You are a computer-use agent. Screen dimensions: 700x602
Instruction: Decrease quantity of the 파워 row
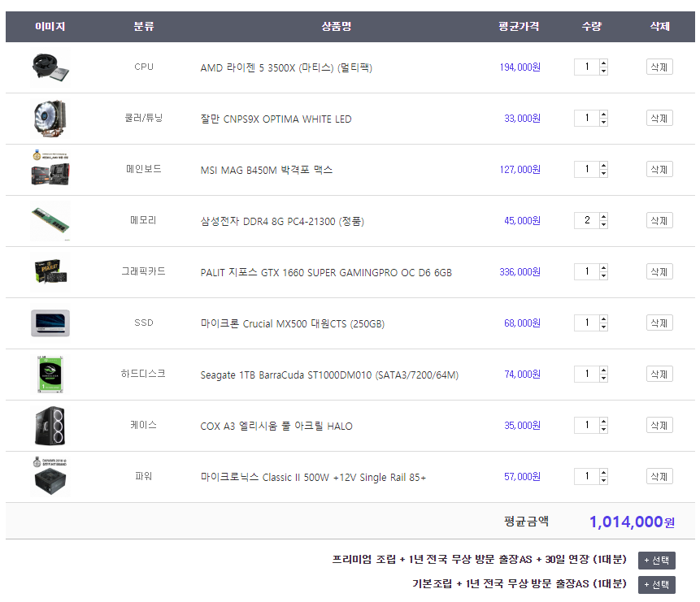603,480
